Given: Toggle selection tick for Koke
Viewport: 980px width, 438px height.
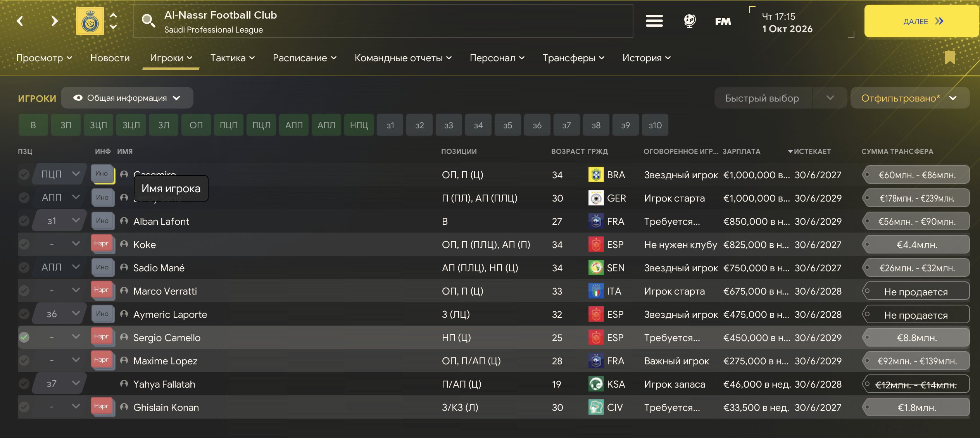Looking at the screenshot, I should pyautogui.click(x=24, y=244).
